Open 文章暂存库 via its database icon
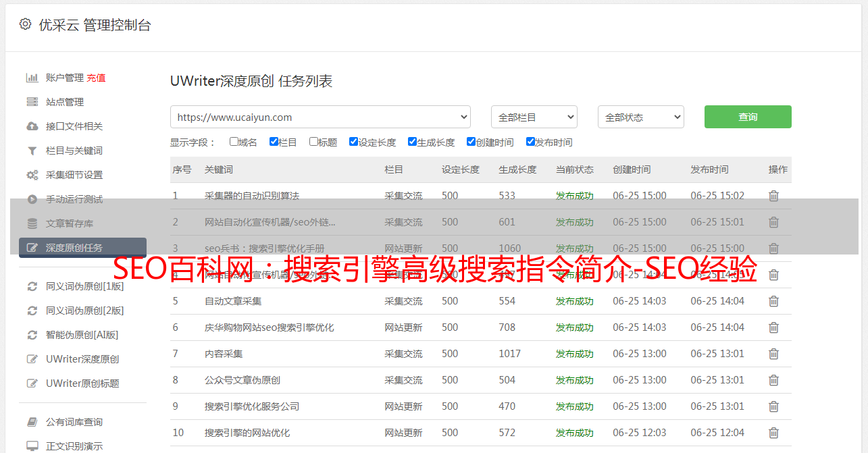Viewport: 868px width, 453px height. [x=32, y=223]
